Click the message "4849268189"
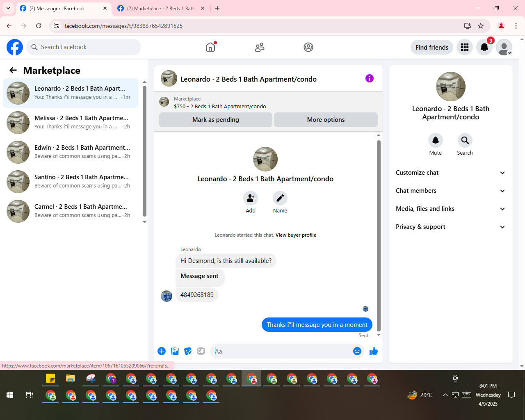This screenshot has width=525, height=420. pyautogui.click(x=197, y=294)
